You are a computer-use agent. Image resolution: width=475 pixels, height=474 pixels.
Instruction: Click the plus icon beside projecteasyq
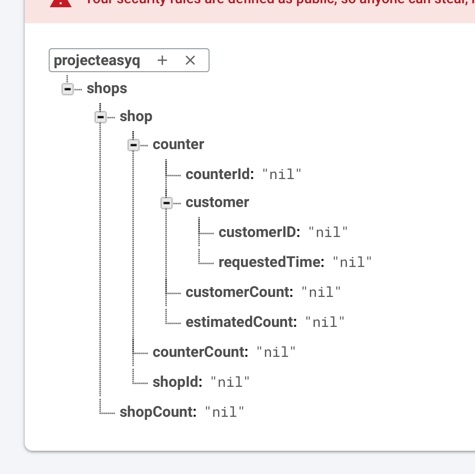[x=162, y=60]
